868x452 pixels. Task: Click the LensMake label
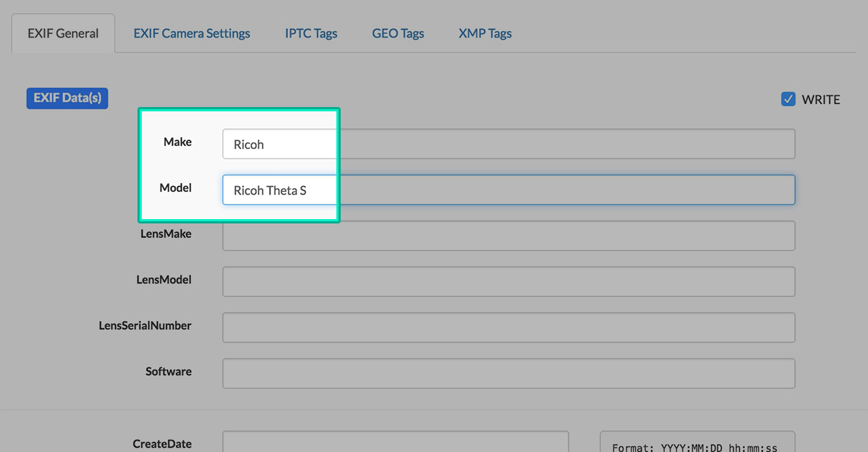point(166,234)
